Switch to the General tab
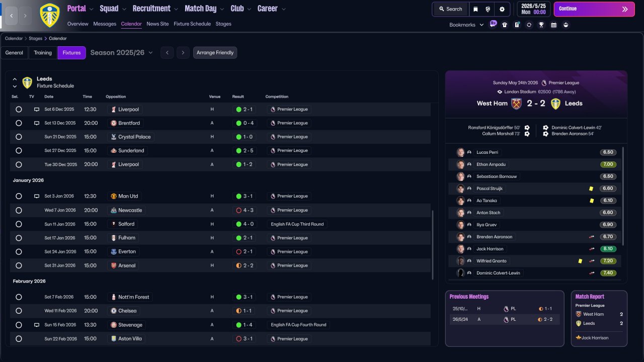The image size is (644, 362). pyautogui.click(x=14, y=53)
